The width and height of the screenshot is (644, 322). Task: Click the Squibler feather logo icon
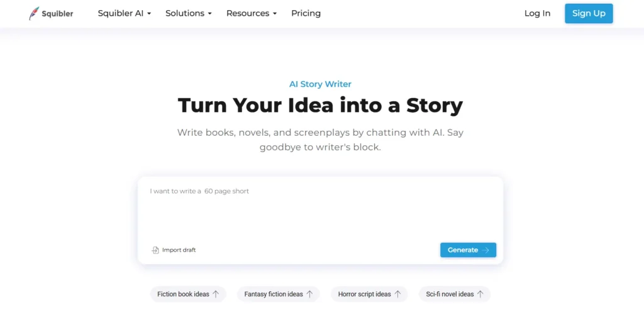click(x=34, y=13)
